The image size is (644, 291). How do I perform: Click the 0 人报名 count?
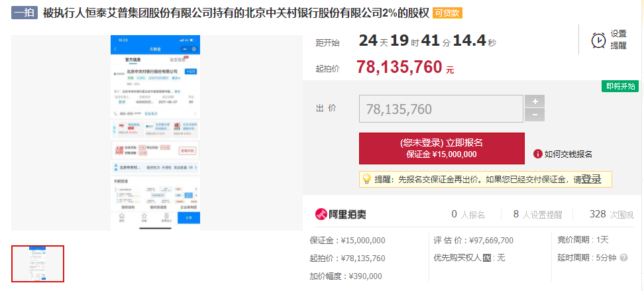tap(468, 214)
